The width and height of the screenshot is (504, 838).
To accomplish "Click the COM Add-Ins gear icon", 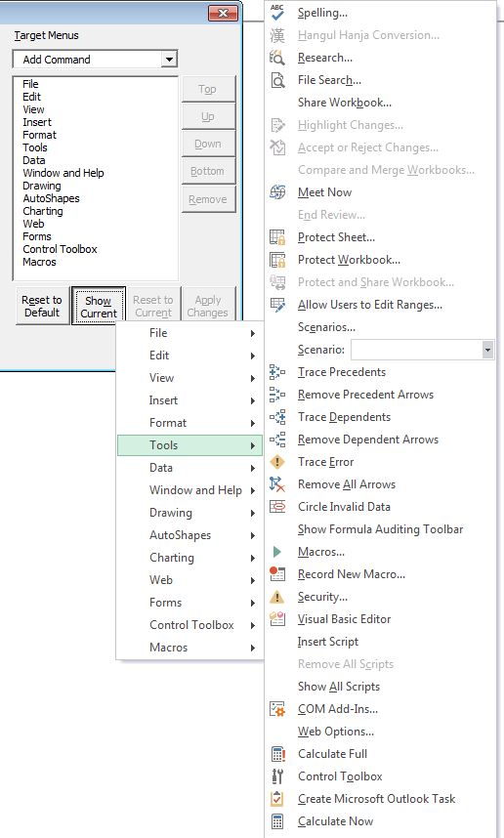I will pos(277,708).
